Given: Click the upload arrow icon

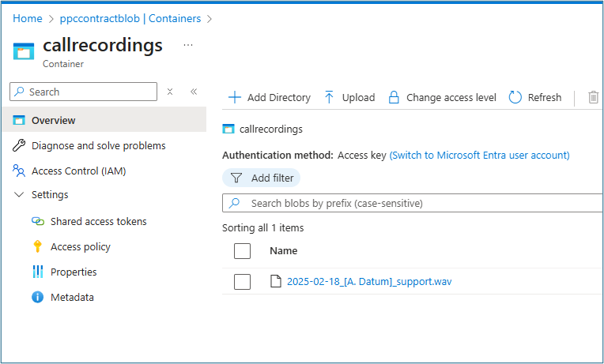Looking at the screenshot, I should pyautogui.click(x=329, y=97).
